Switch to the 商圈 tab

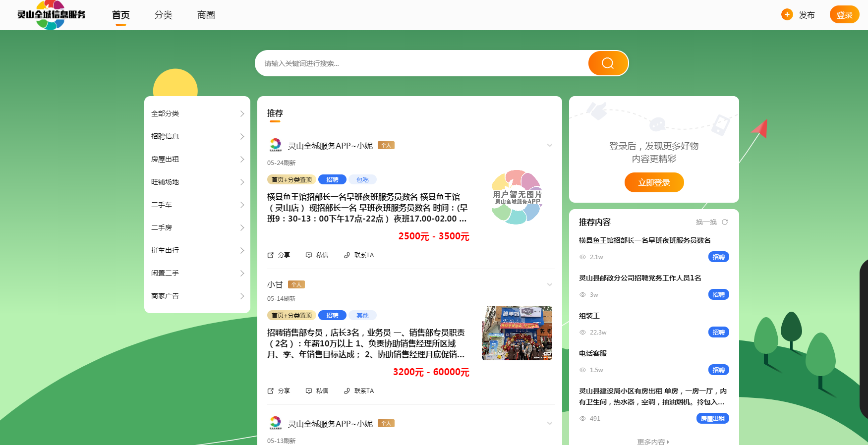pyautogui.click(x=206, y=15)
